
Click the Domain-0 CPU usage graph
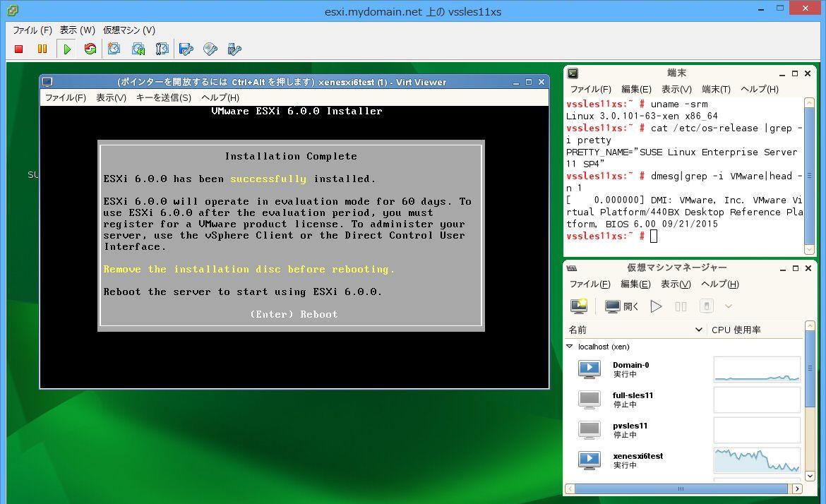coord(757,369)
